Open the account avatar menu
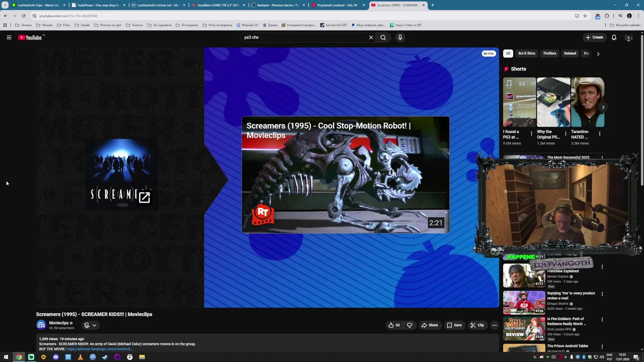Viewport: 644px width, 362px height. (x=628, y=37)
